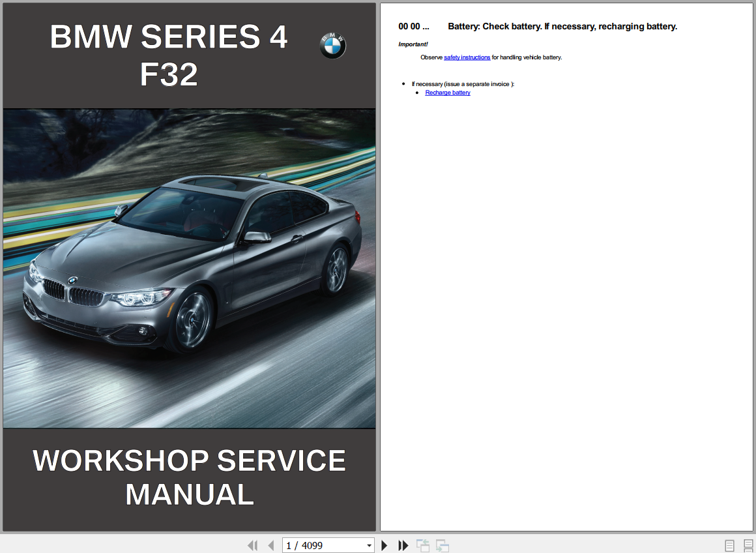Click the previous view history icon

click(x=423, y=545)
